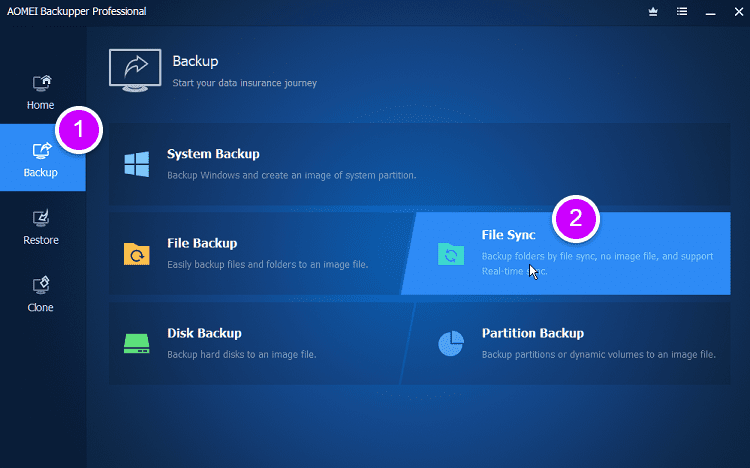Click the Partition Backup pie icon

(451, 344)
